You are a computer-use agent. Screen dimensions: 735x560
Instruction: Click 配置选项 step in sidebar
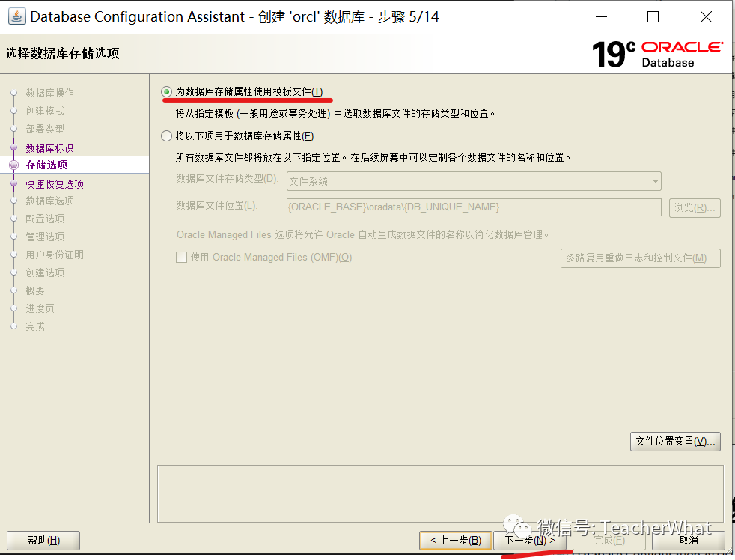click(x=45, y=219)
